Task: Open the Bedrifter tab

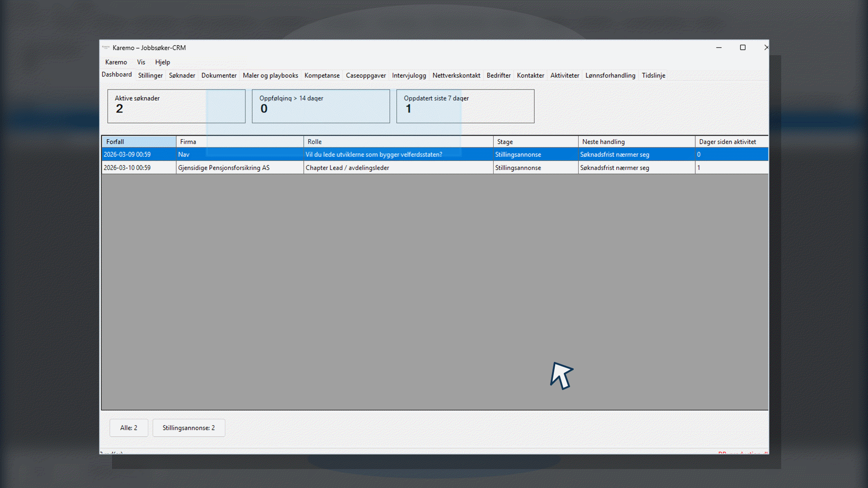Action: (x=499, y=75)
